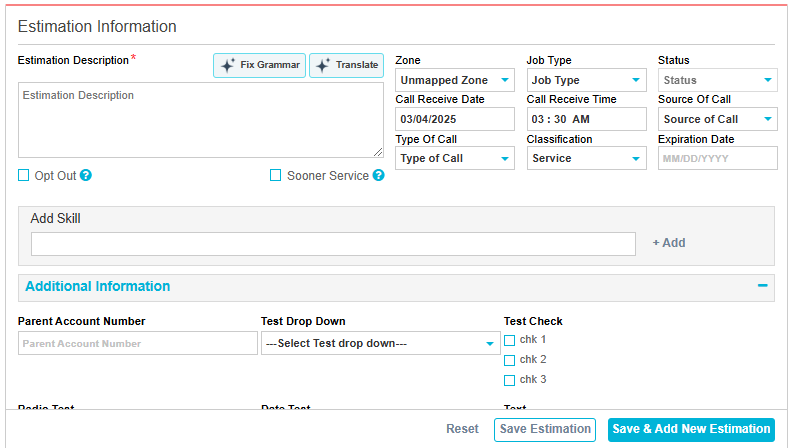
Task: Toggle the chk 3 checkbox
Action: point(510,380)
